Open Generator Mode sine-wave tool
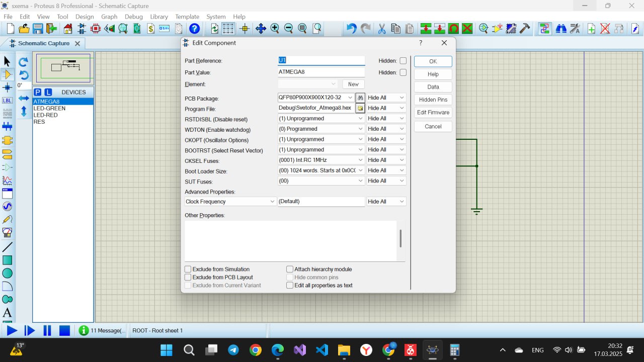The image size is (644, 362). point(7,206)
